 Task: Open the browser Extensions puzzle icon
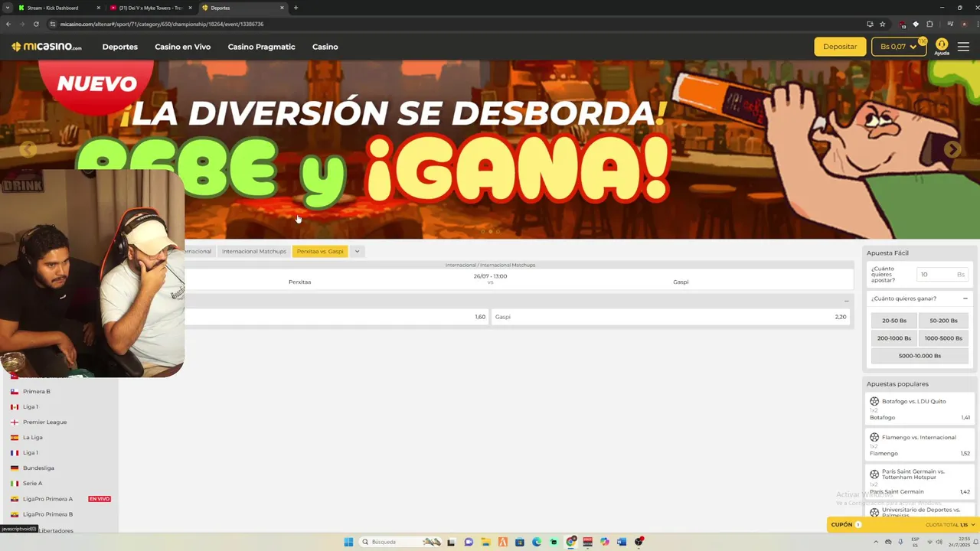[x=929, y=24]
